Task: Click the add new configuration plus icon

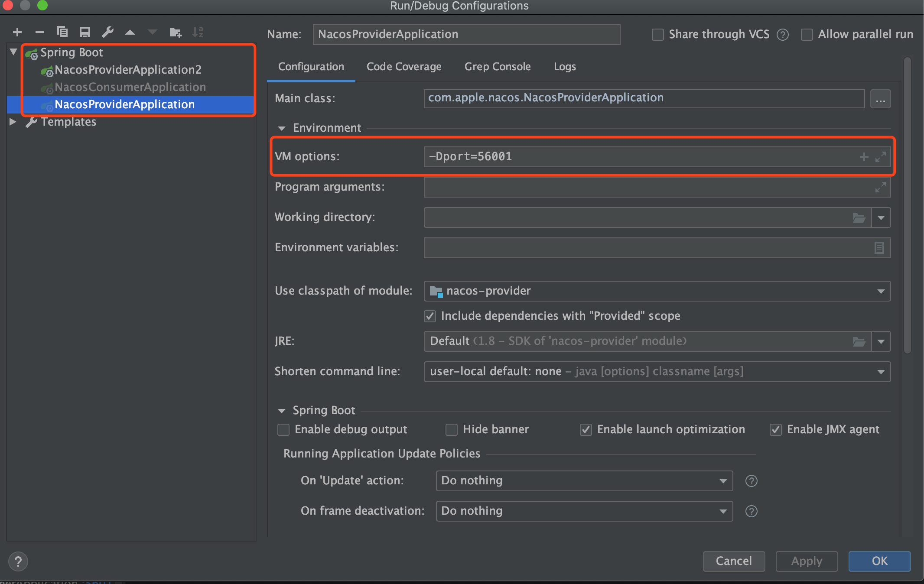Action: (17, 32)
